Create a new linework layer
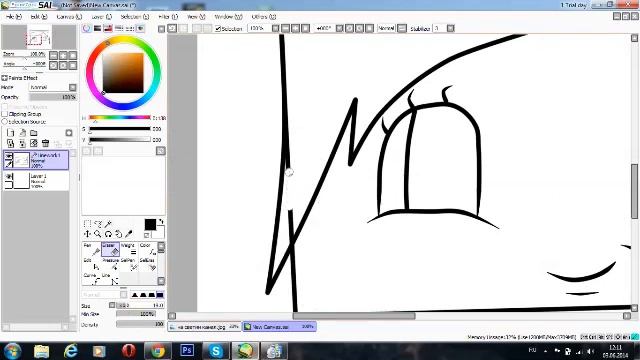The width and height of the screenshot is (640, 360). pos(22,133)
